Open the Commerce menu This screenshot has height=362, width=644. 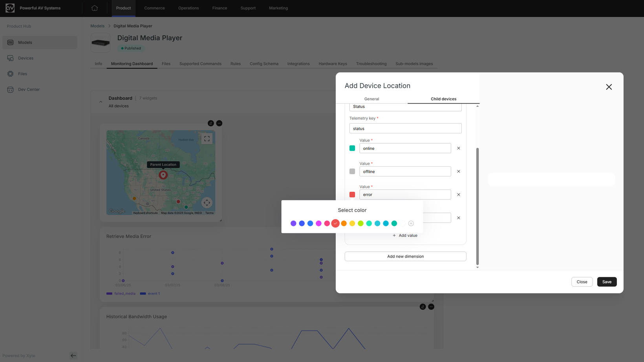point(154,8)
